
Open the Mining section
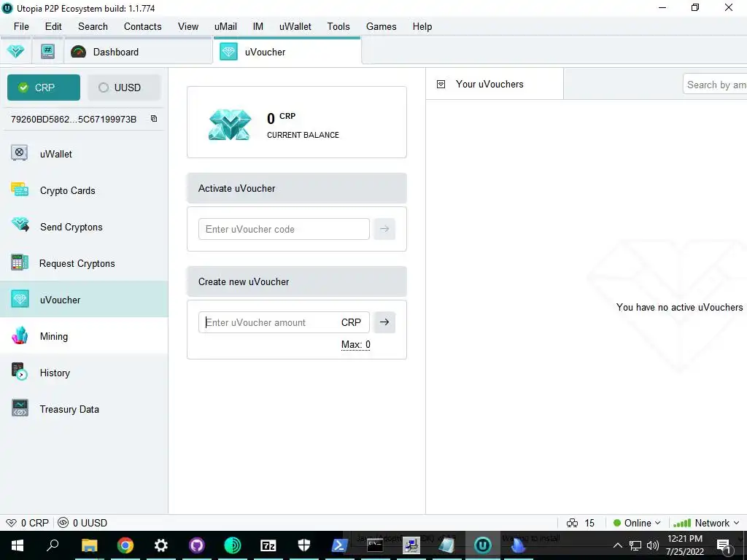84,336
